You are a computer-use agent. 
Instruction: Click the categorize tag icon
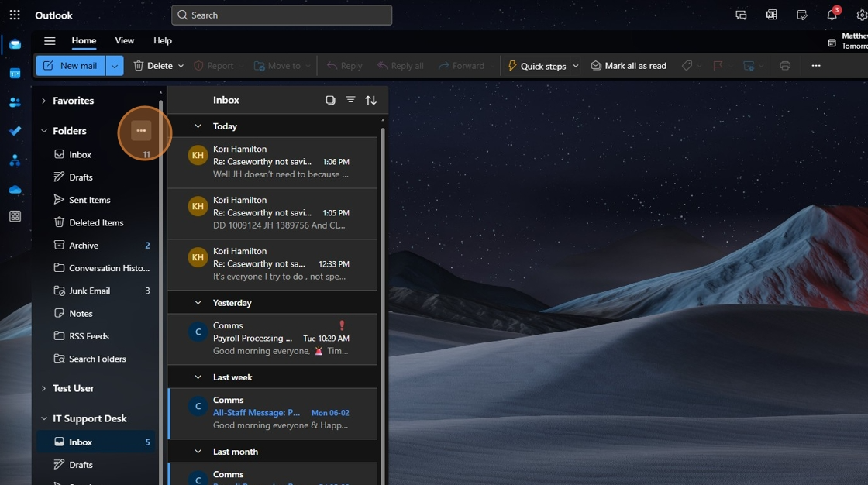687,66
